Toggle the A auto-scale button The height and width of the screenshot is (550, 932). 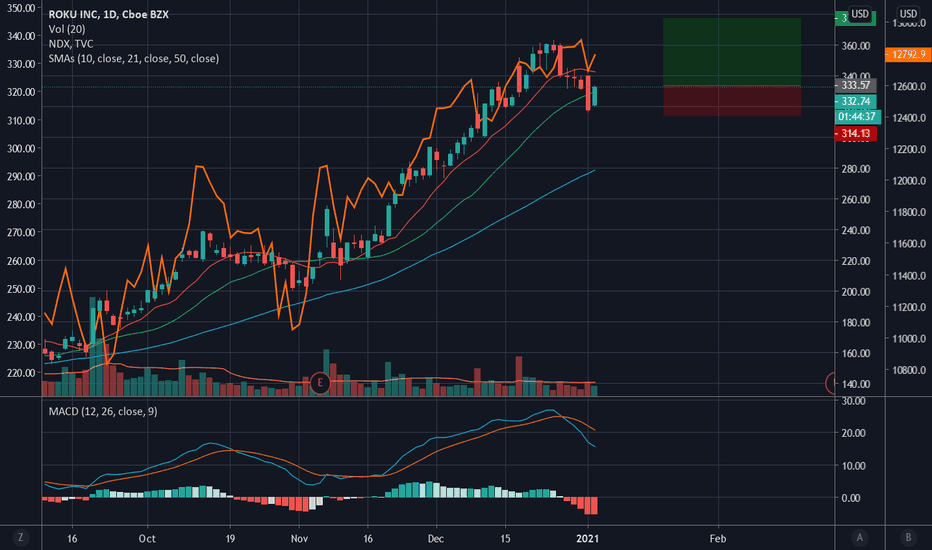[859, 538]
